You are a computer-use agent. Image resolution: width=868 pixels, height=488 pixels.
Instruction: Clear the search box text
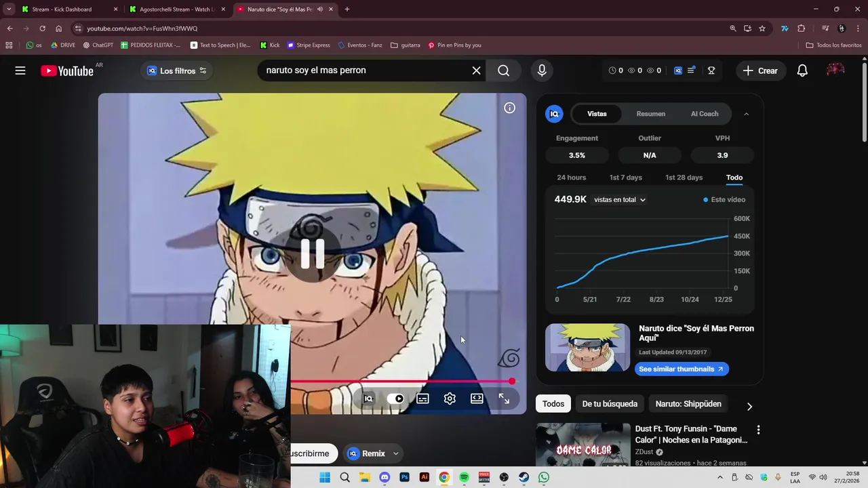(476, 70)
